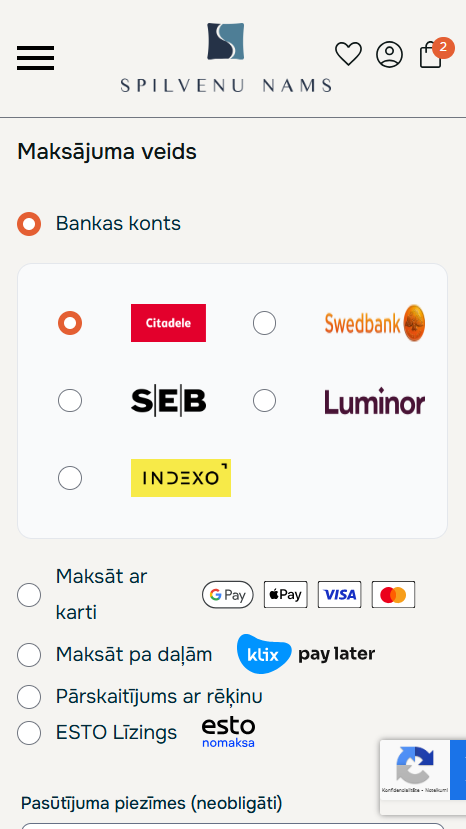Select the SEB radio button
The height and width of the screenshot is (829, 466).
click(x=70, y=401)
